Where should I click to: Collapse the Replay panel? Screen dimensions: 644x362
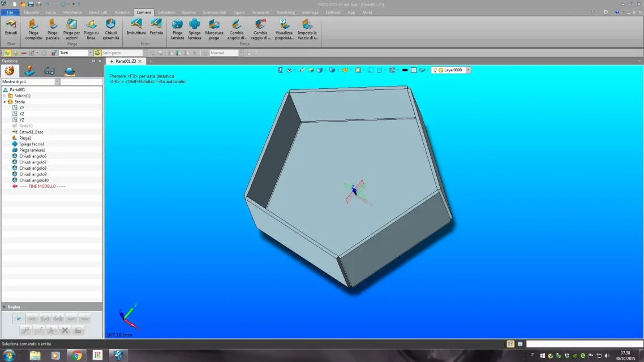pyautogui.click(x=4, y=307)
